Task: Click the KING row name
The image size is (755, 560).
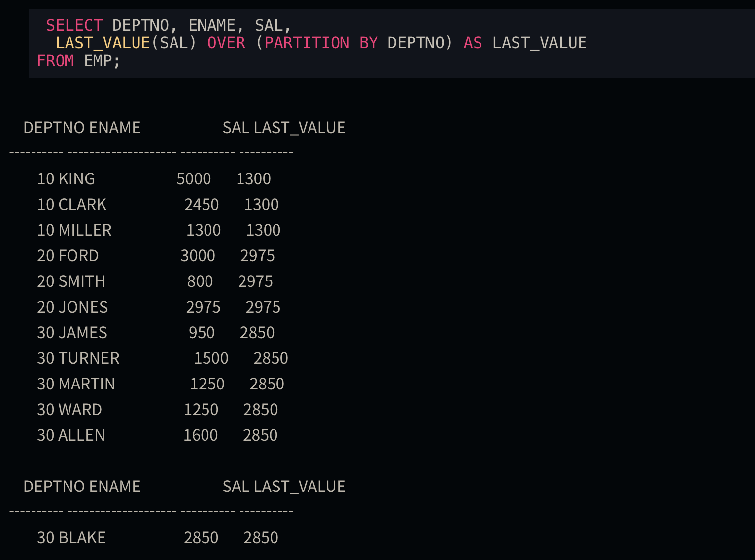Action: 76,178
